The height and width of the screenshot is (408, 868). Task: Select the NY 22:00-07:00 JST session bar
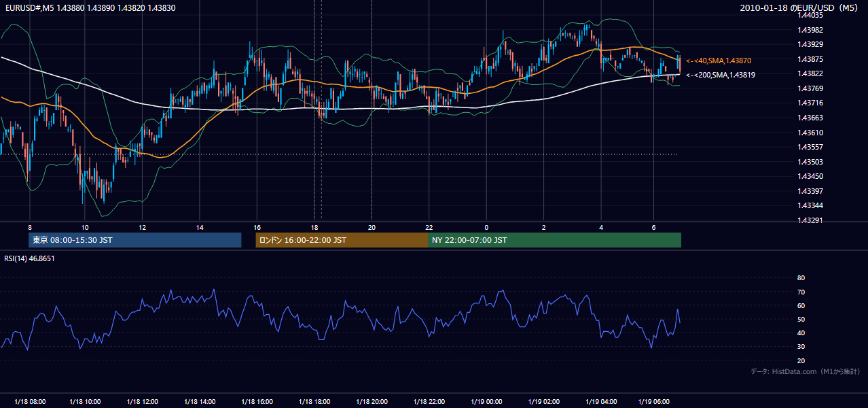click(554, 240)
